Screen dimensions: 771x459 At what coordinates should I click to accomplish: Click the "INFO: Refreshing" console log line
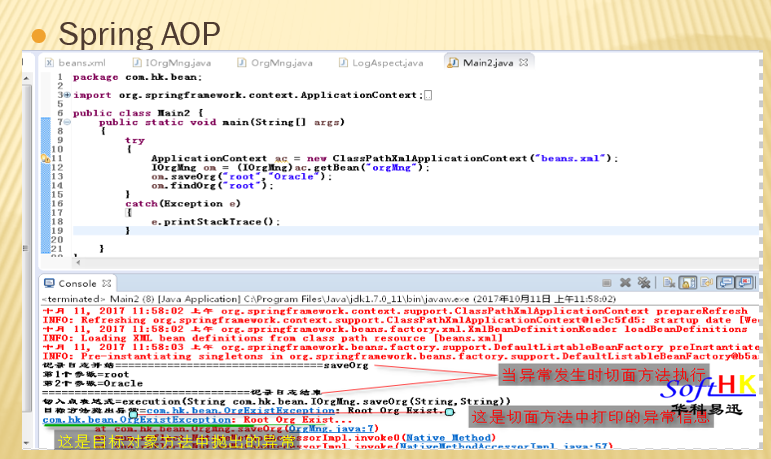tap(400, 320)
